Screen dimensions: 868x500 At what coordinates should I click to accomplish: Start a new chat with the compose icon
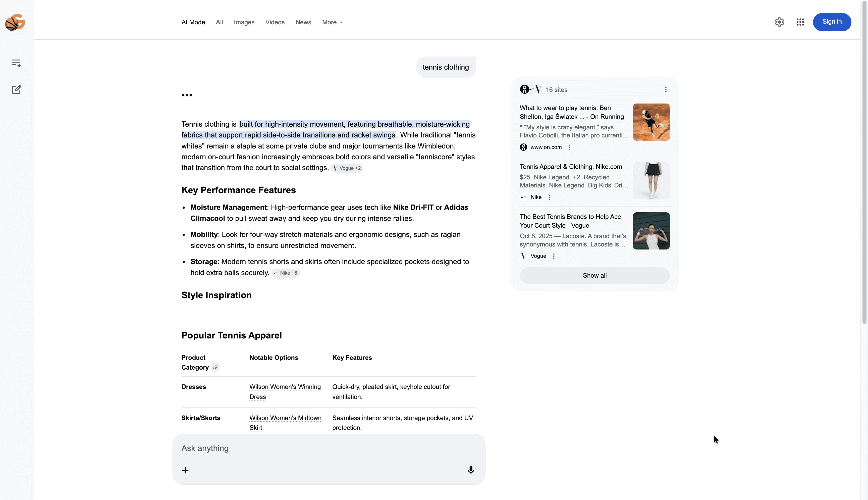tap(16, 89)
